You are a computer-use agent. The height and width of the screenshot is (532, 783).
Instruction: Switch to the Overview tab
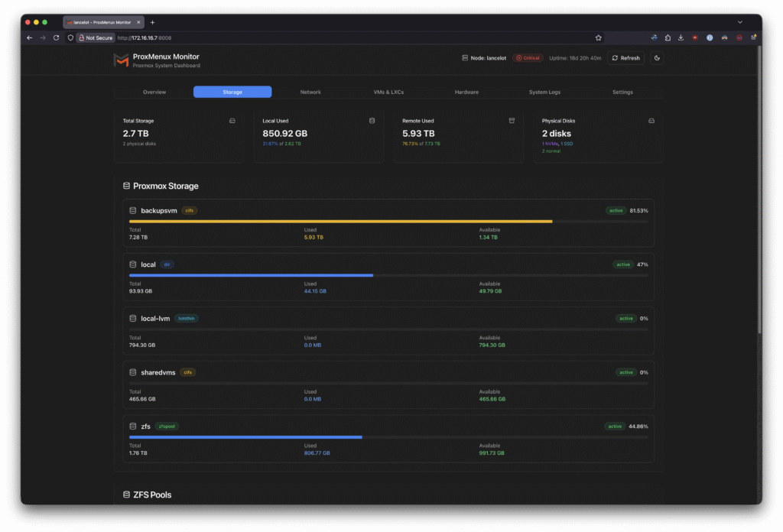pos(154,92)
